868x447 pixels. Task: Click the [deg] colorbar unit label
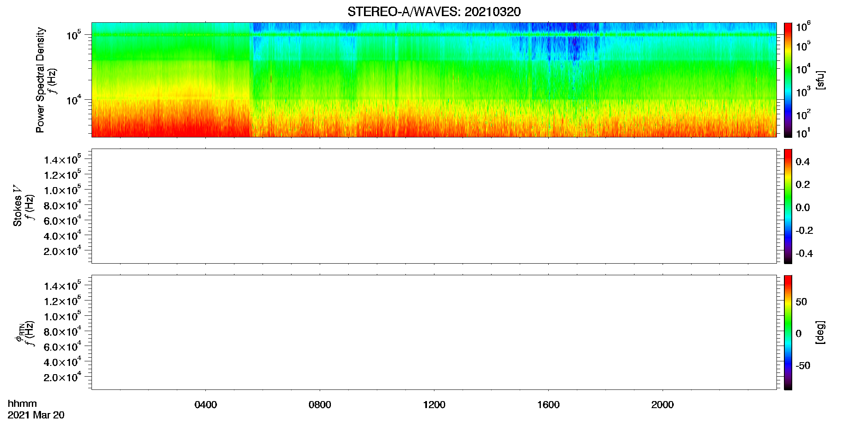(820, 332)
